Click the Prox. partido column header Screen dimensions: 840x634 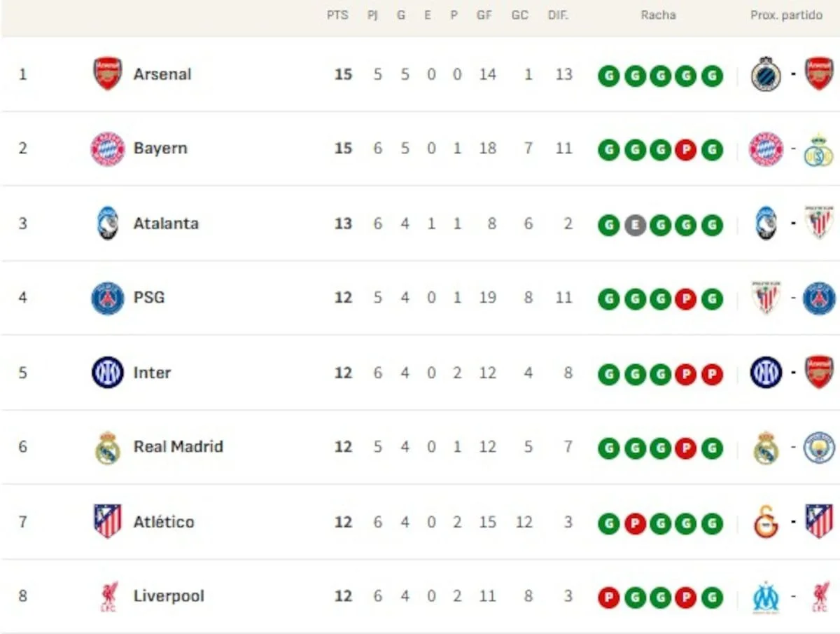(x=786, y=15)
